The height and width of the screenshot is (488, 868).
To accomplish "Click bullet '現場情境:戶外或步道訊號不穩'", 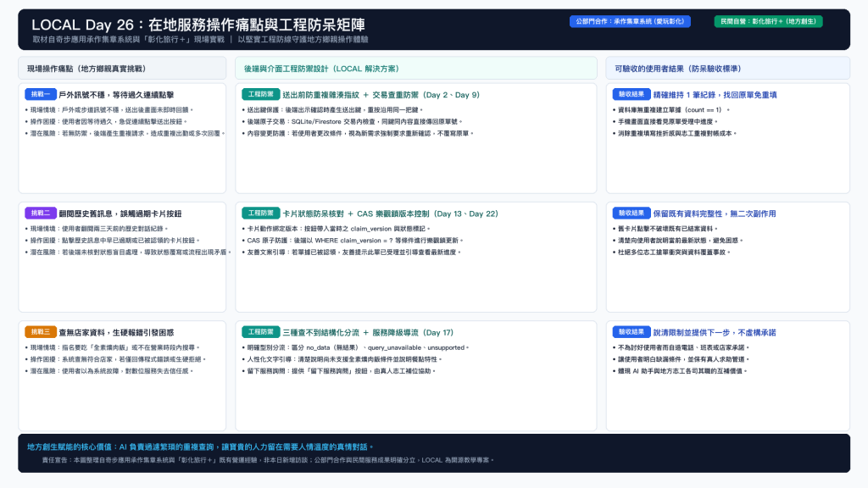I will coord(109,109).
